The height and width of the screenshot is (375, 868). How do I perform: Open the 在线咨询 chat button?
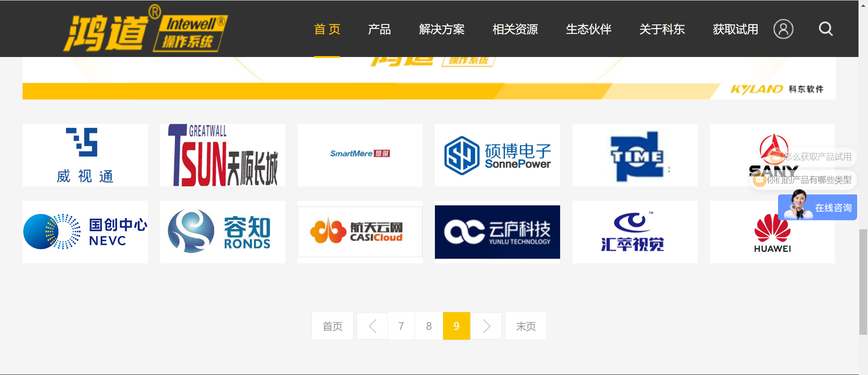[x=817, y=207]
